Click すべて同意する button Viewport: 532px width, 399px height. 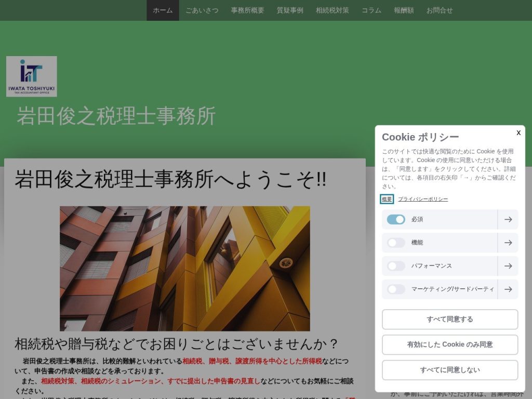(450, 320)
